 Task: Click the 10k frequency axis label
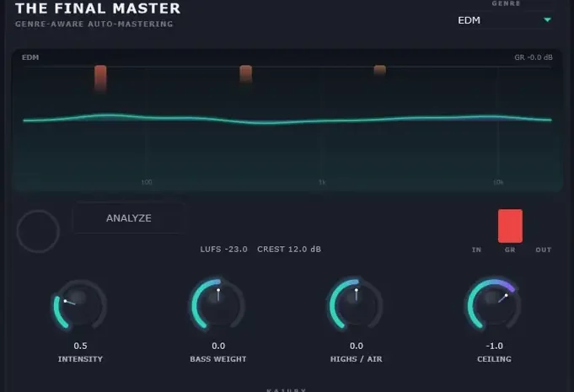(x=498, y=182)
